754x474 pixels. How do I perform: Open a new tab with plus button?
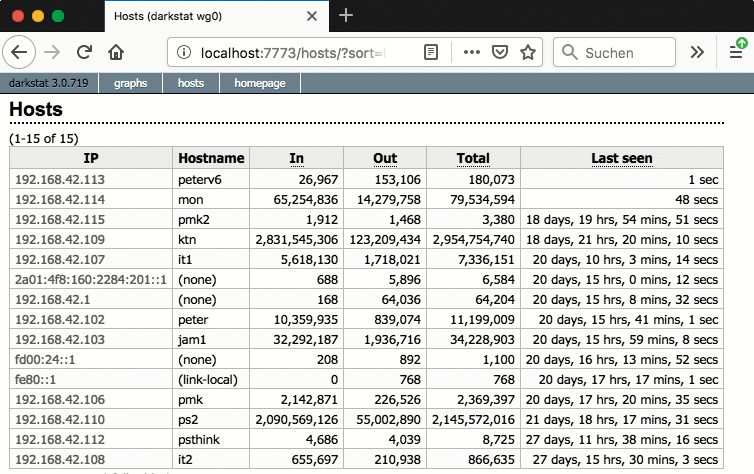pos(346,15)
